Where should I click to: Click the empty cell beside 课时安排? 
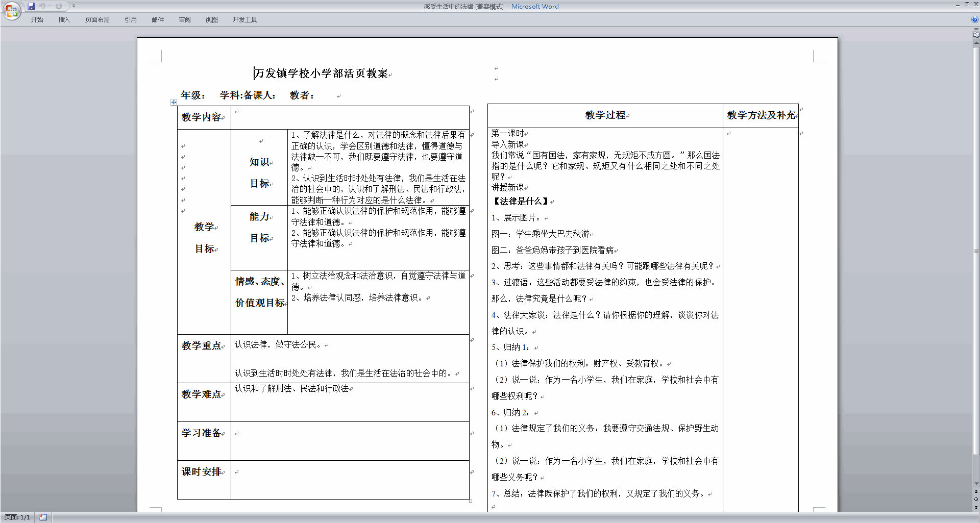point(350,480)
